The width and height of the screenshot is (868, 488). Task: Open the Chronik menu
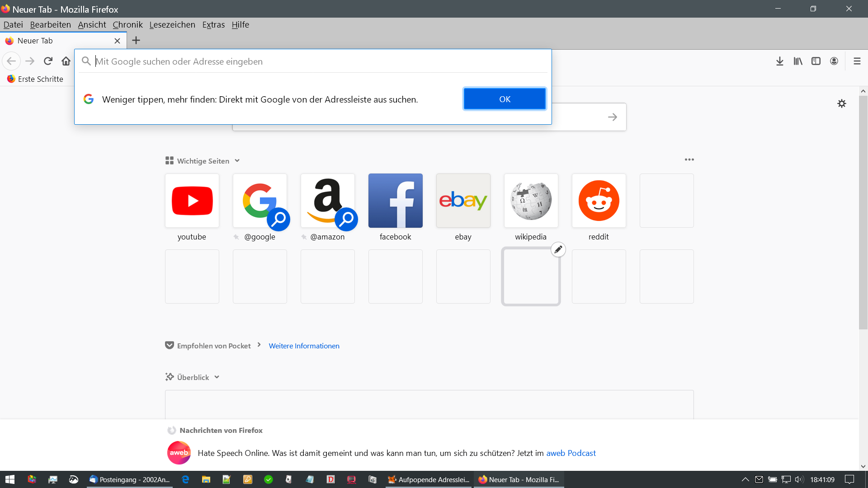pos(127,25)
